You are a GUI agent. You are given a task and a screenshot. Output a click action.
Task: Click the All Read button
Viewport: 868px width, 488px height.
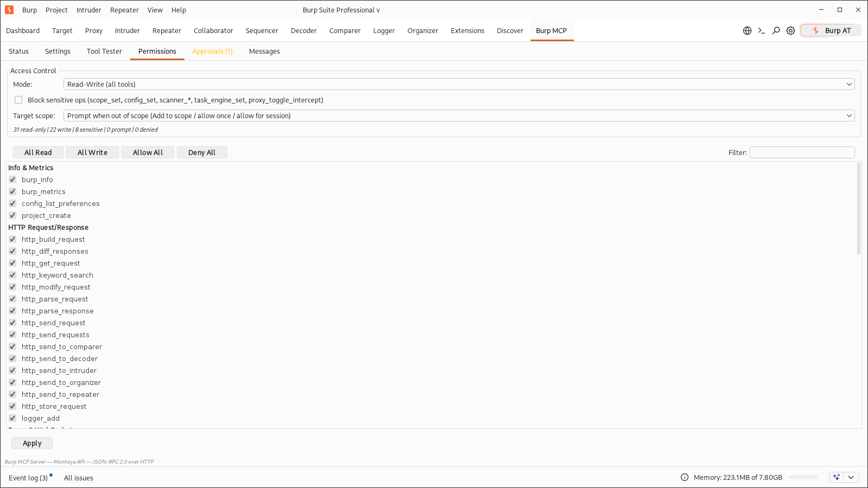pos(38,152)
